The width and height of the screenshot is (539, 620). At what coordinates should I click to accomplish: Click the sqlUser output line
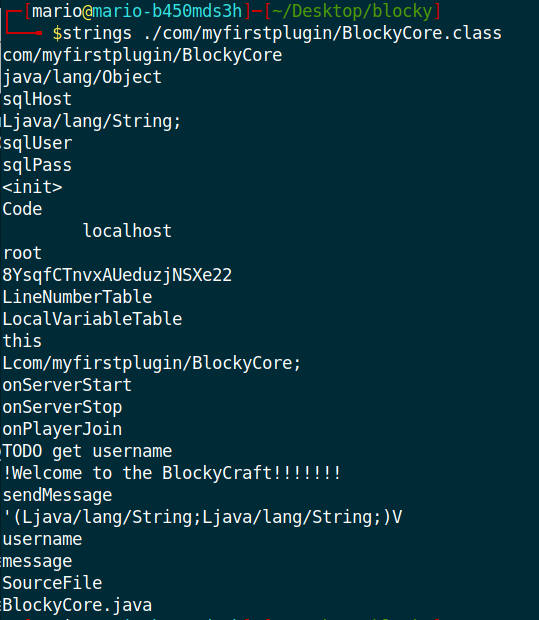click(37, 143)
